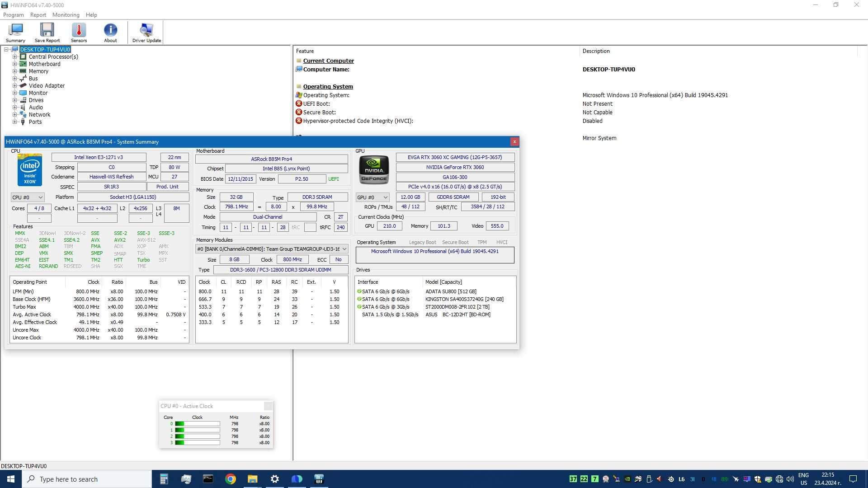This screenshot has width=868, height=488.
Task: Click the Save Report floppy icon
Action: 47,33
